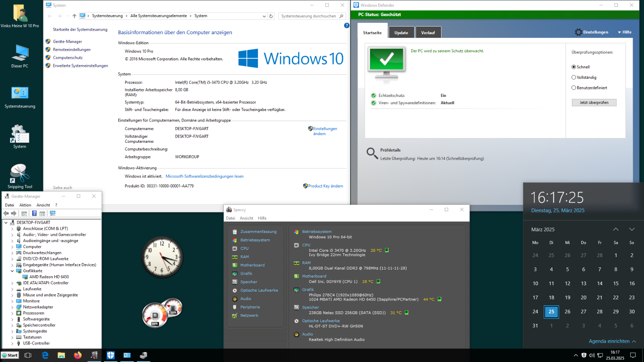Image resolution: width=644 pixels, height=362 pixels.
Task: Click the Systemsteuerung desktop icon
Action: point(20,97)
